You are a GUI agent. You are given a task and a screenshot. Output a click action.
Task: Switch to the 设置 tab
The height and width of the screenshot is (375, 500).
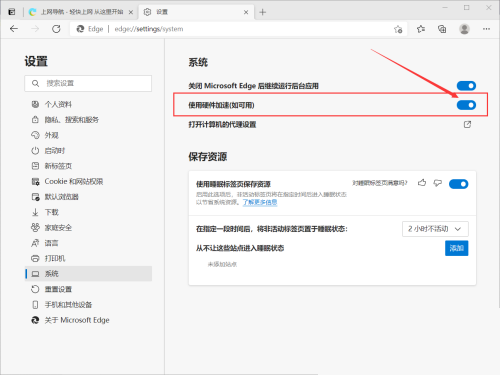[197, 12]
